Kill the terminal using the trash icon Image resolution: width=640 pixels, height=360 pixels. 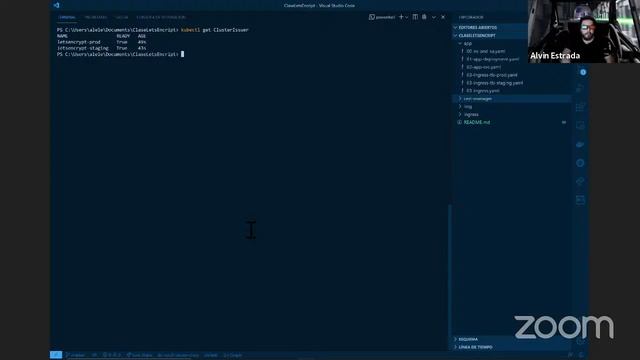coord(424,17)
